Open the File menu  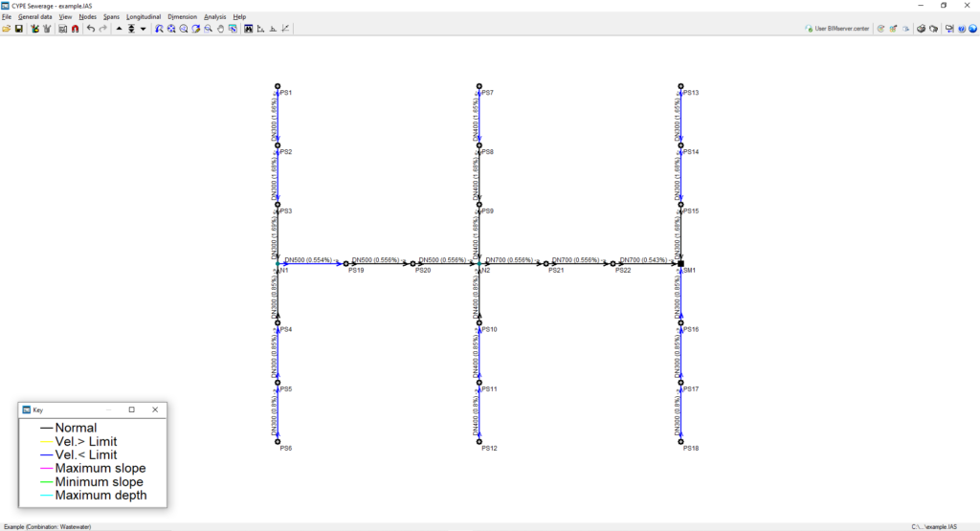[x=7, y=17]
